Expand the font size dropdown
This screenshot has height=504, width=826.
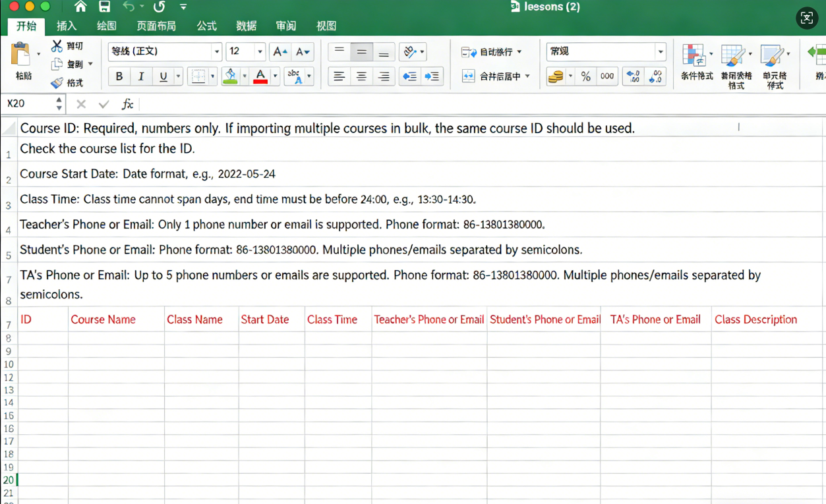pos(260,51)
